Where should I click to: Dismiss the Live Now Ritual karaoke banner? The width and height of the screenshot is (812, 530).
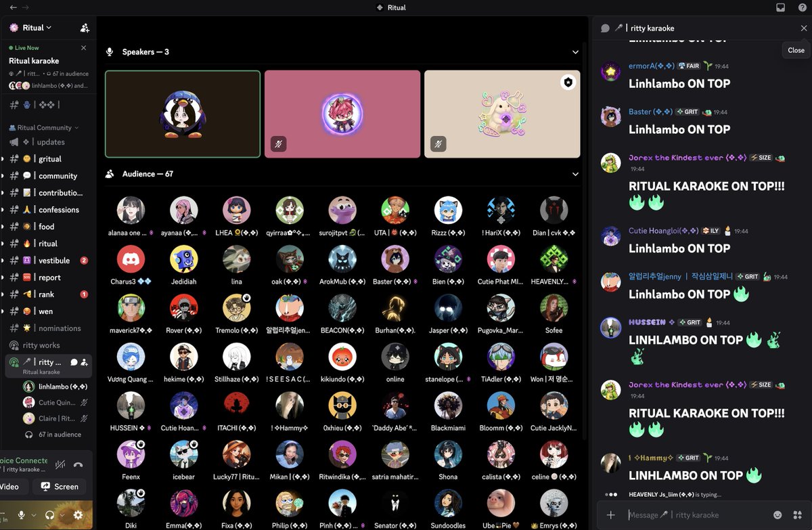(84, 48)
